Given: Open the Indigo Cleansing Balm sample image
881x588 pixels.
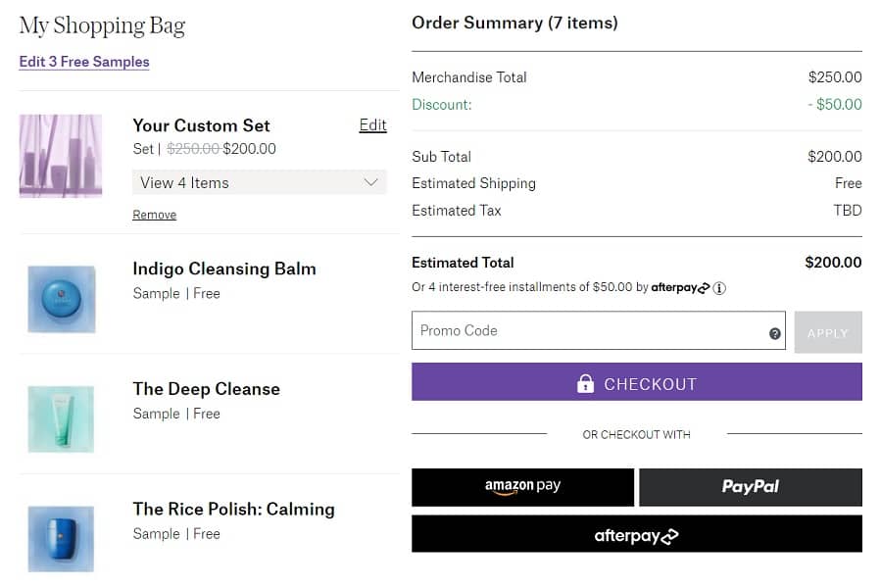Looking at the screenshot, I should 61,299.
